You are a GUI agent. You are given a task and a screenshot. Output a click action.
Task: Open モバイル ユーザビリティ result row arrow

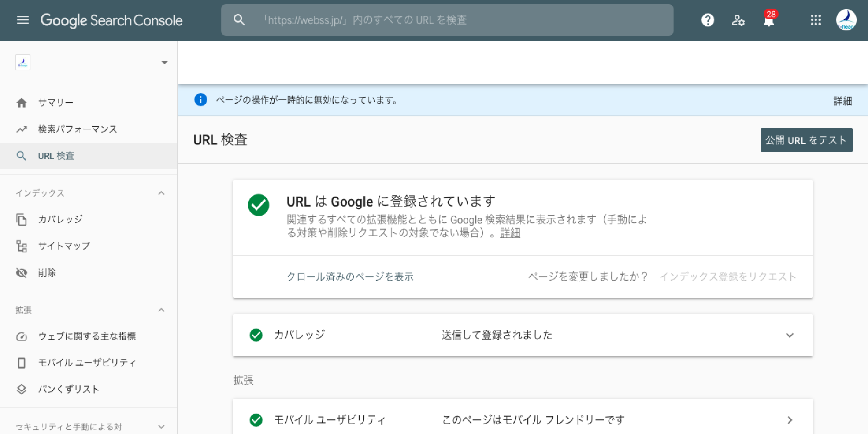click(790, 420)
